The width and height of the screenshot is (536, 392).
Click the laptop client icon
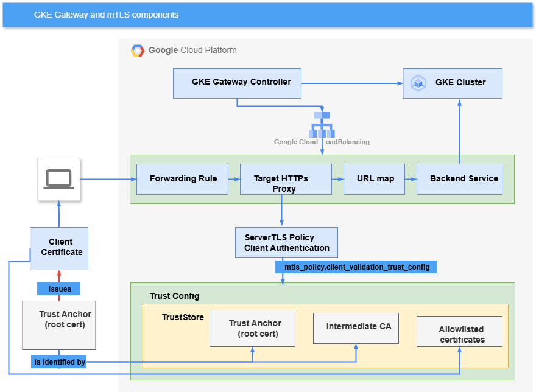[59, 179]
